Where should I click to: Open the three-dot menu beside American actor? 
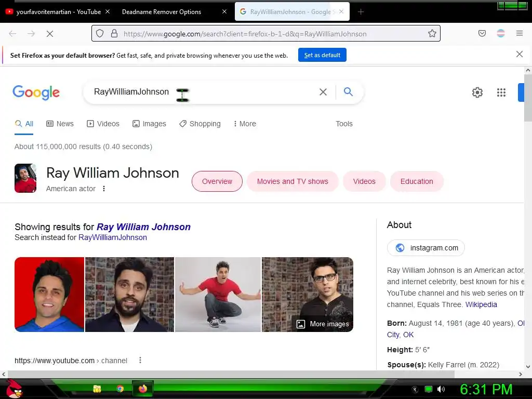[104, 189]
